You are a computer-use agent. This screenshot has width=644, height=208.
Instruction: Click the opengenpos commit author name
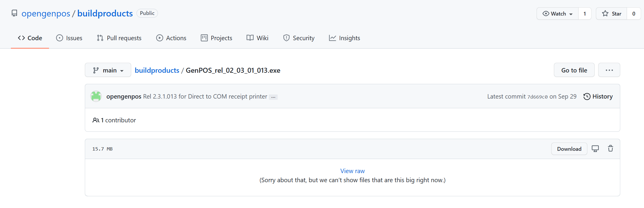[x=124, y=97]
